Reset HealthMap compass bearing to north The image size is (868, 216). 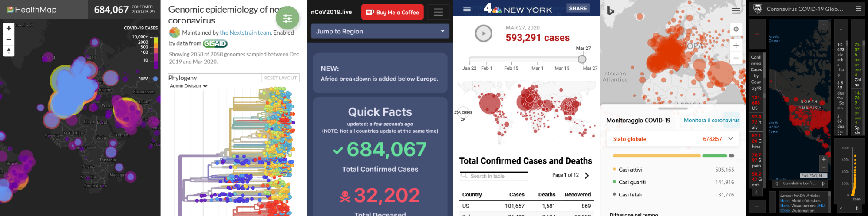[9, 50]
